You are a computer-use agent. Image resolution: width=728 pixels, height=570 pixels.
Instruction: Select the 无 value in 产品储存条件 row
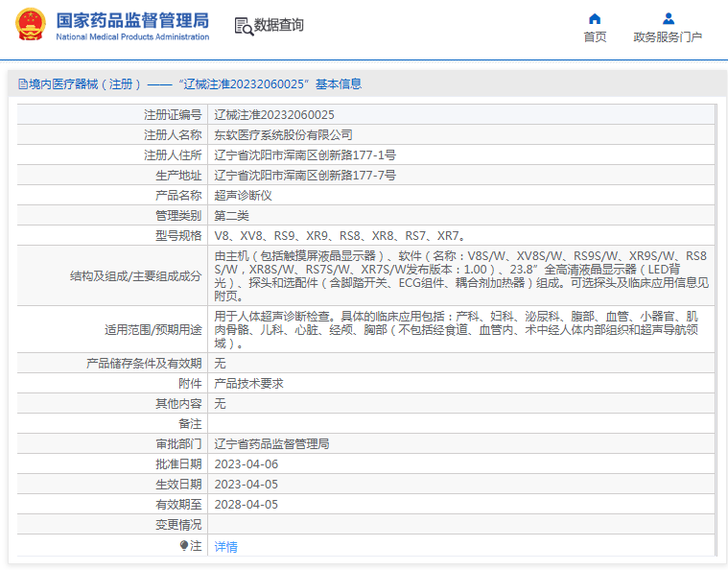tap(220, 364)
